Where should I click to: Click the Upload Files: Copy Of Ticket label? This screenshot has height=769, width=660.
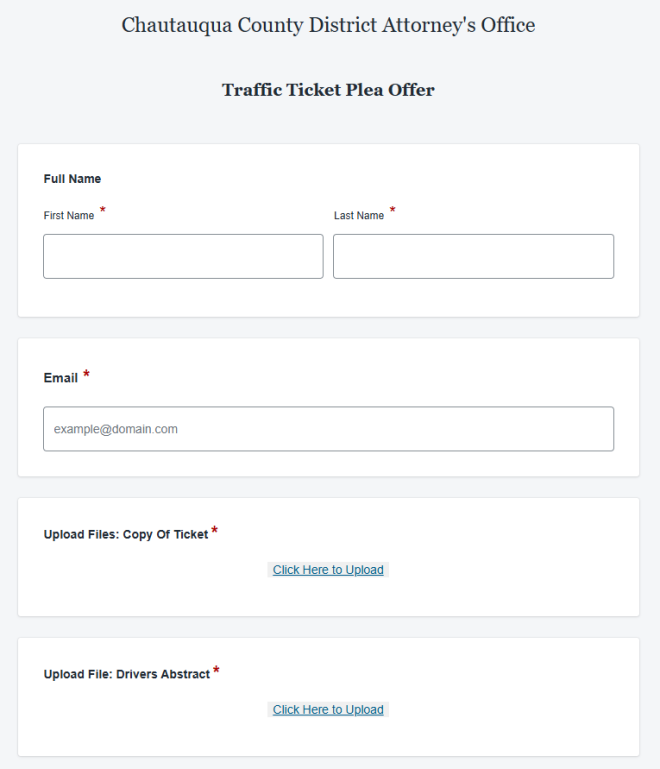(x=126, y=535)
